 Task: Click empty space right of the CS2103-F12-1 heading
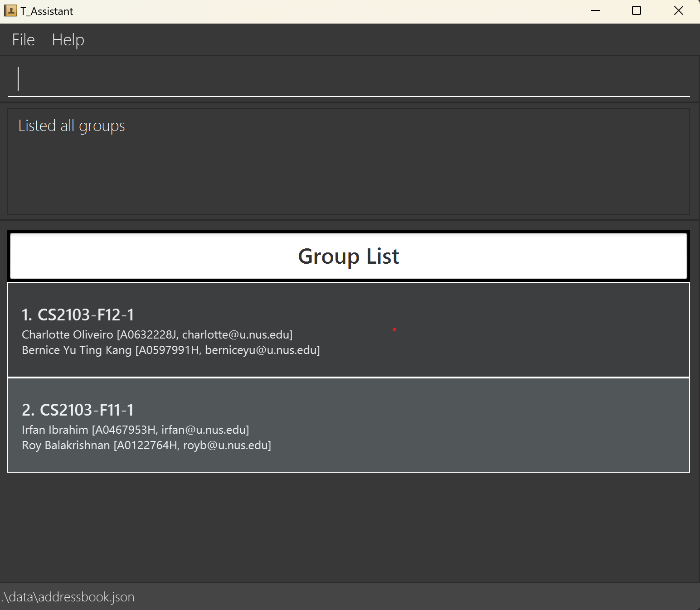(x=453, y=315)
